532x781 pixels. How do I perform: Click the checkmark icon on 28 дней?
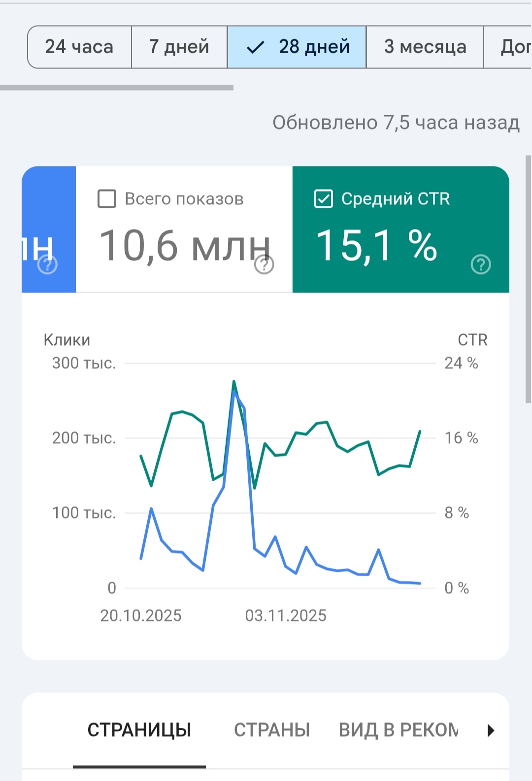[x=255, y=47]
